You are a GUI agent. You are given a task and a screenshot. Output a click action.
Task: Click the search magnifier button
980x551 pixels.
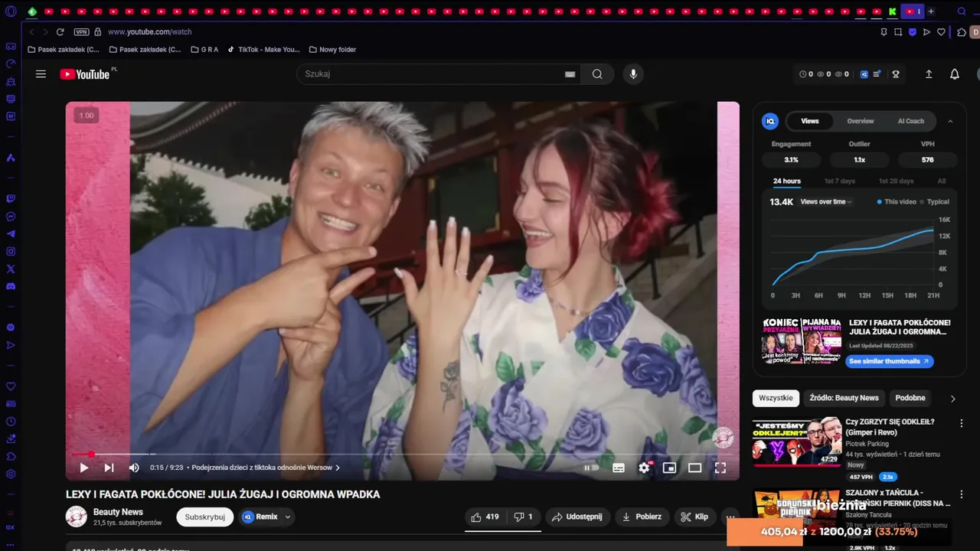tap(597, 74)
